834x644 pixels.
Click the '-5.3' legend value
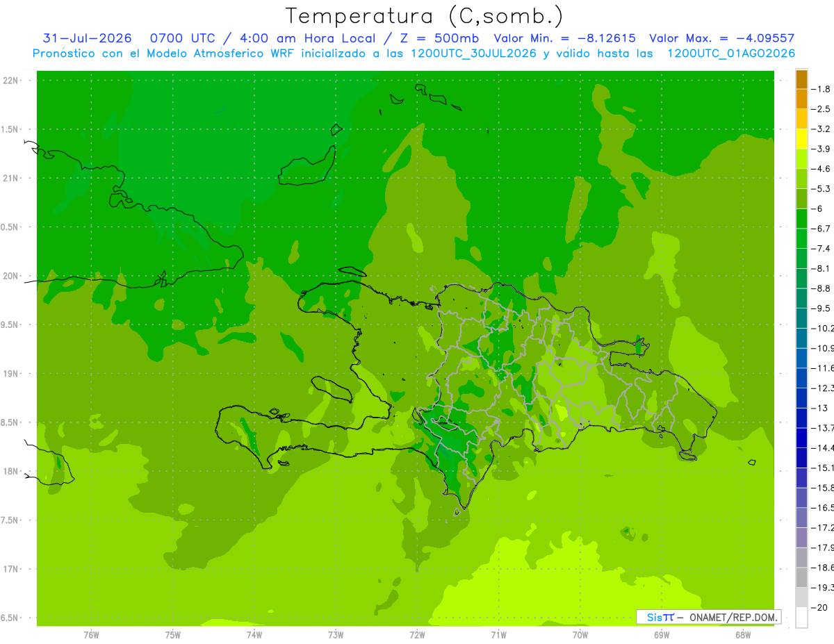821,188
